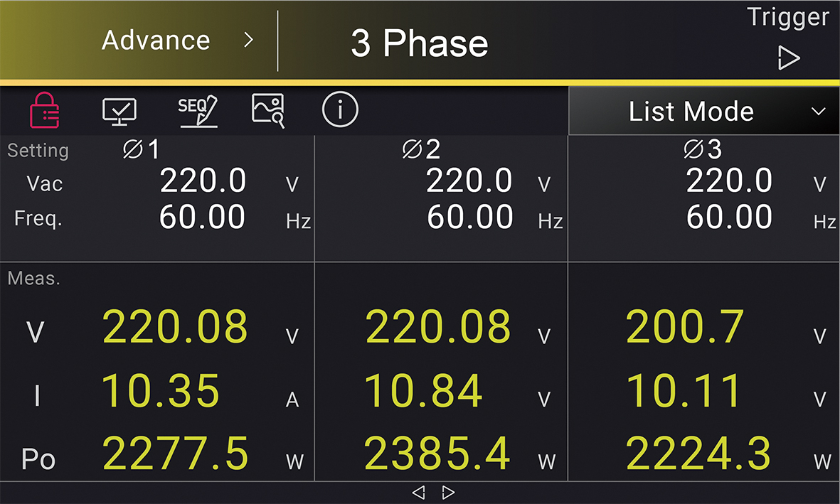This screenshot has height=504, width=840.
Task: Click the red lock screen icon
Action: (x=45, y=110)
